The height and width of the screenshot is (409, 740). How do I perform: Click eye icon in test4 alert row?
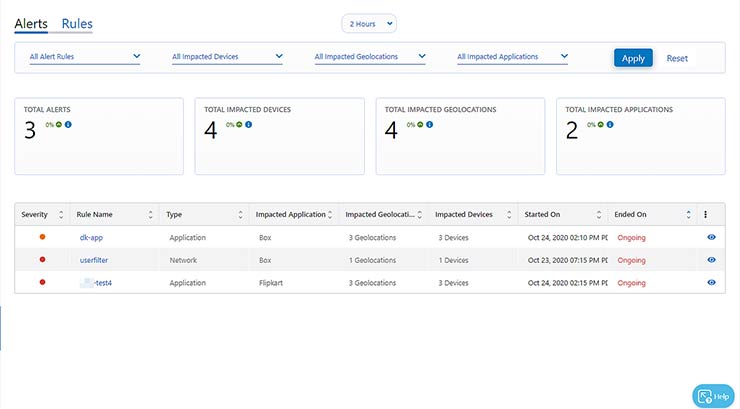pyautogui.click(x=711, y=283)
